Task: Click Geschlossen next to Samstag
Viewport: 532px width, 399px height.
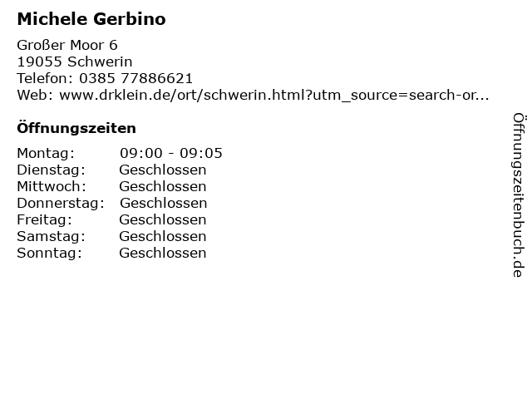Action: [163, 236]
